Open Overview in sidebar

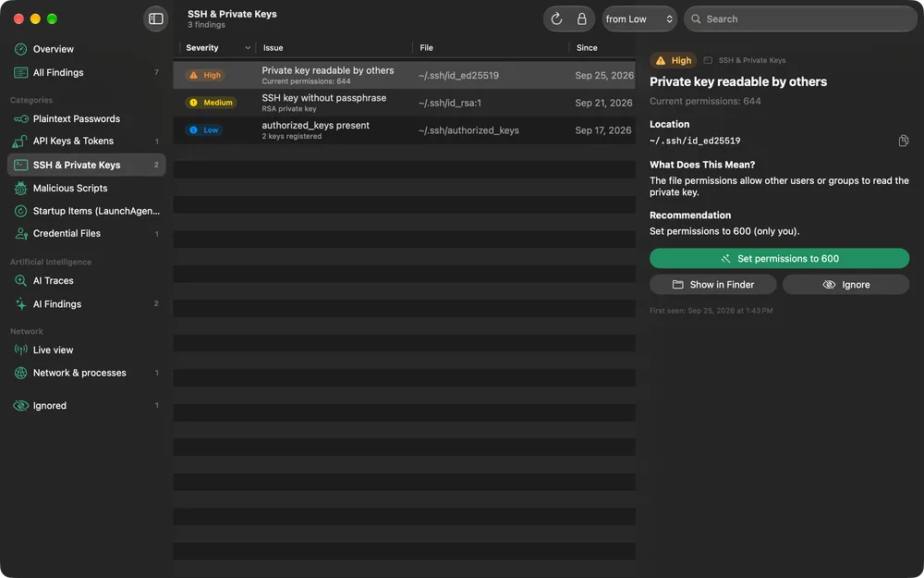pyautogui.click(x=87, y=49)
